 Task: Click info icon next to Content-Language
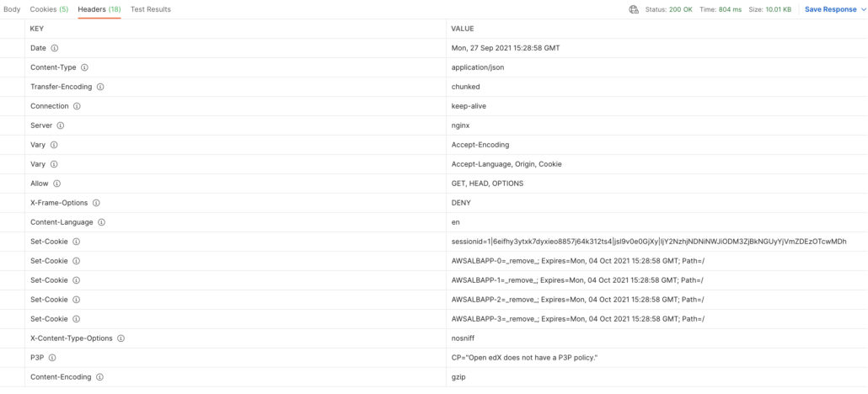coord(101,222)
